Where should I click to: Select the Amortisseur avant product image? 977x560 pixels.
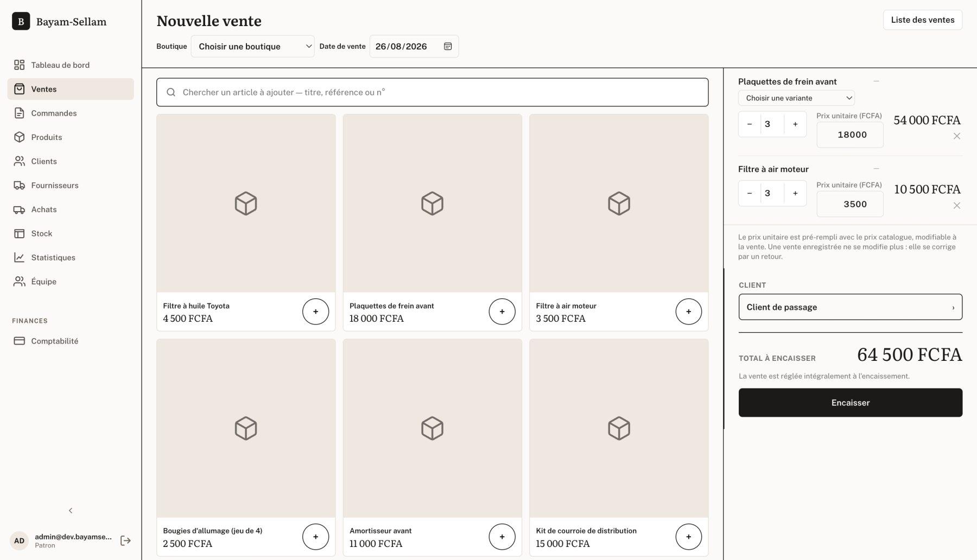pyautogui.click(x=432, y=429)
